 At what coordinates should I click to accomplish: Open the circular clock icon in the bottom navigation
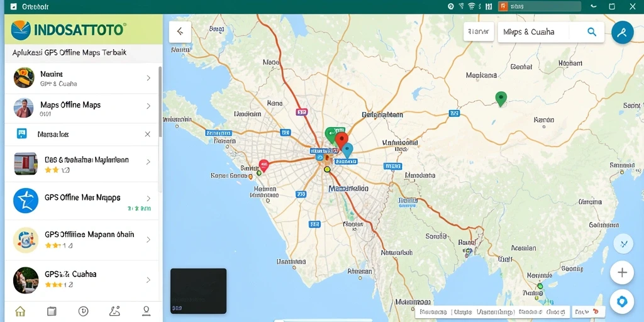[84, 311]
